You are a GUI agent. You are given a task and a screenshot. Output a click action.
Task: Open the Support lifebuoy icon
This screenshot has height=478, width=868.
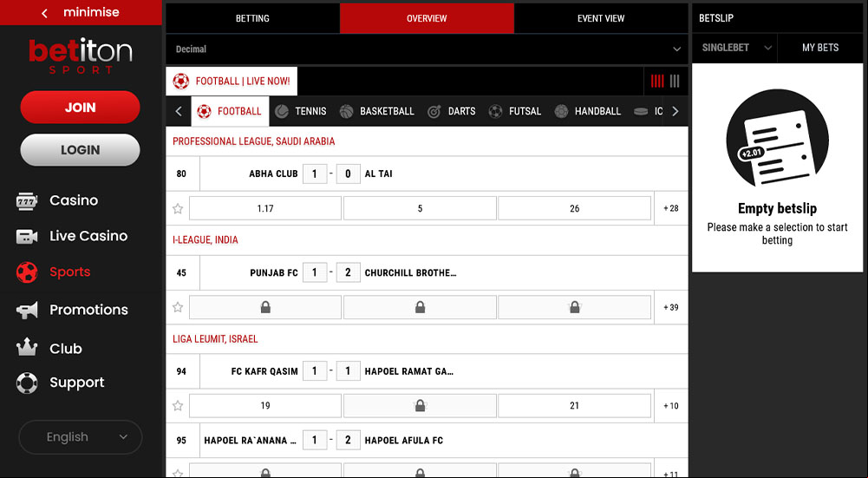(27, 383)
